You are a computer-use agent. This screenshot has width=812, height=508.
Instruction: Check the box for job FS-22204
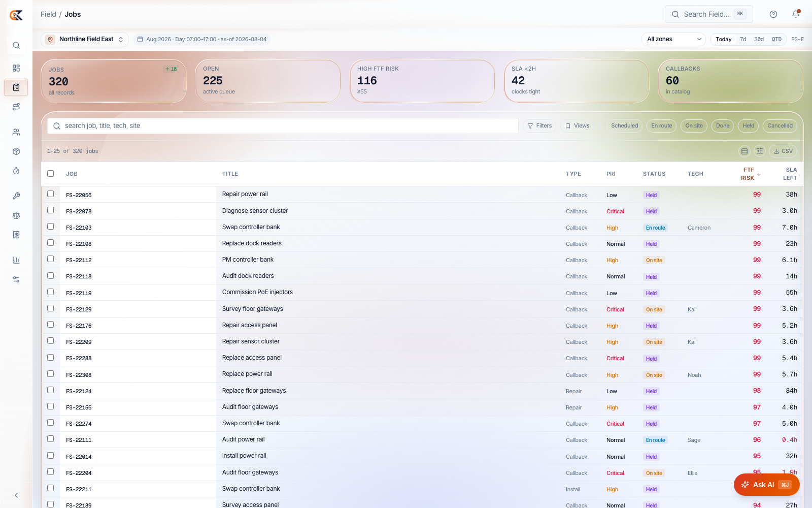coord(50,471)
